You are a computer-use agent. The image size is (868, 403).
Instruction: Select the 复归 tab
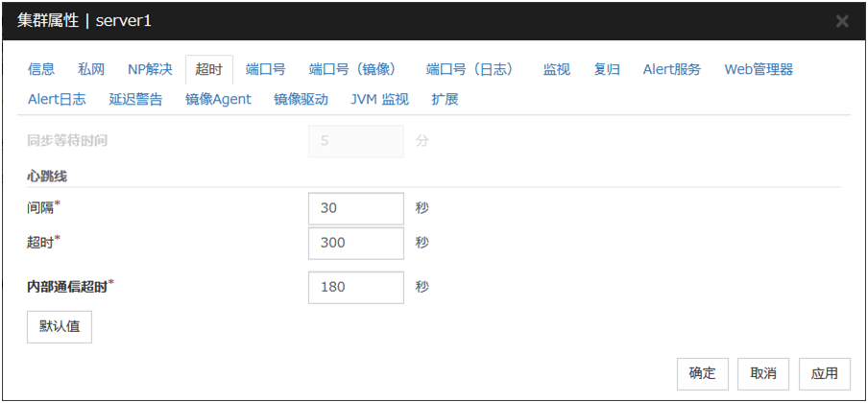[607, 69]
